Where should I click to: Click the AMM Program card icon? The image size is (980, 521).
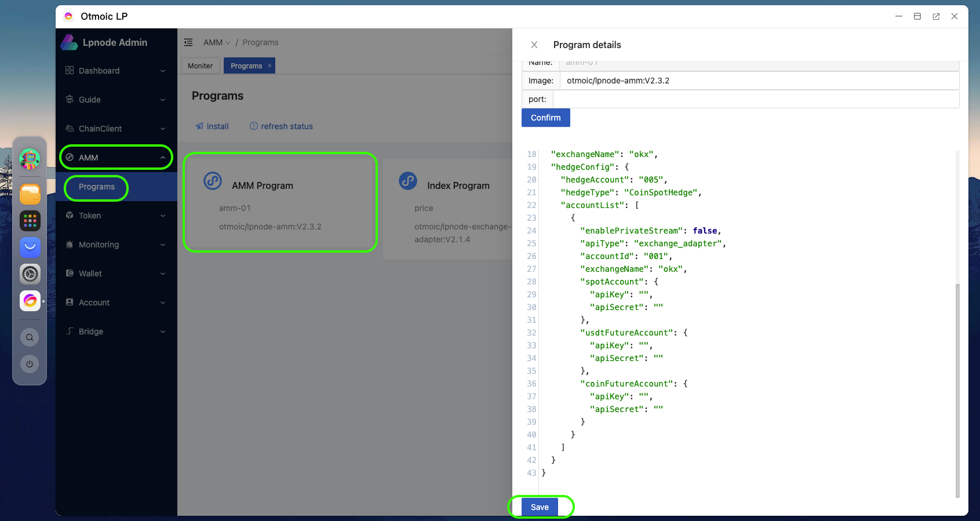click(213, 181)
